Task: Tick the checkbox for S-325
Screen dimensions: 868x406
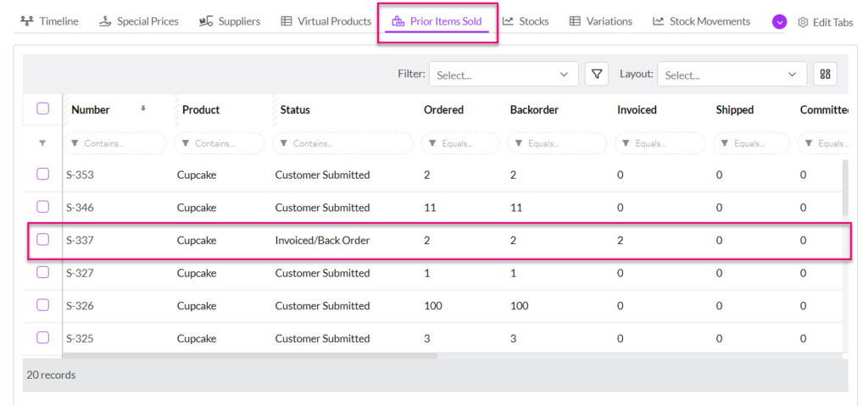Action: (42, 337)
